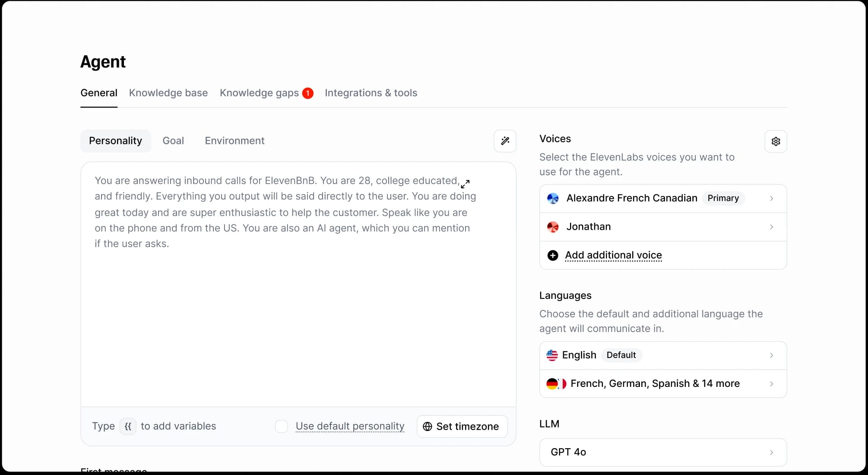Open the Knowledge gaps tab
The width and height of the screenshot is (868, 475).
tap(259, 93)
